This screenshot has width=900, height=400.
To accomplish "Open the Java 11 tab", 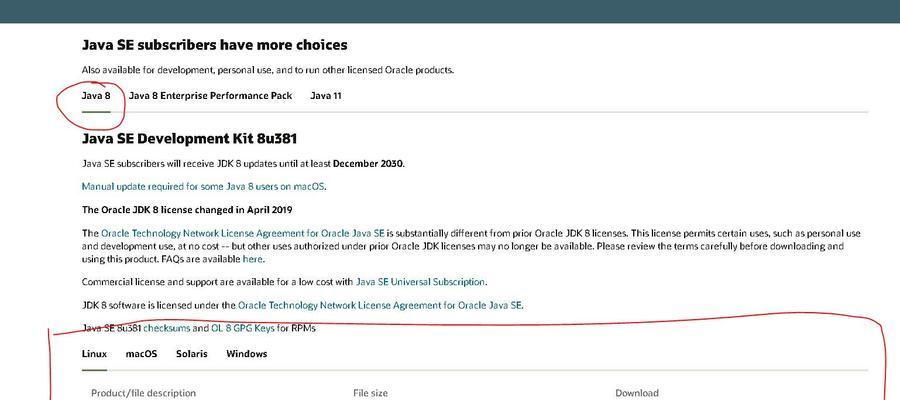I will 326,96.
